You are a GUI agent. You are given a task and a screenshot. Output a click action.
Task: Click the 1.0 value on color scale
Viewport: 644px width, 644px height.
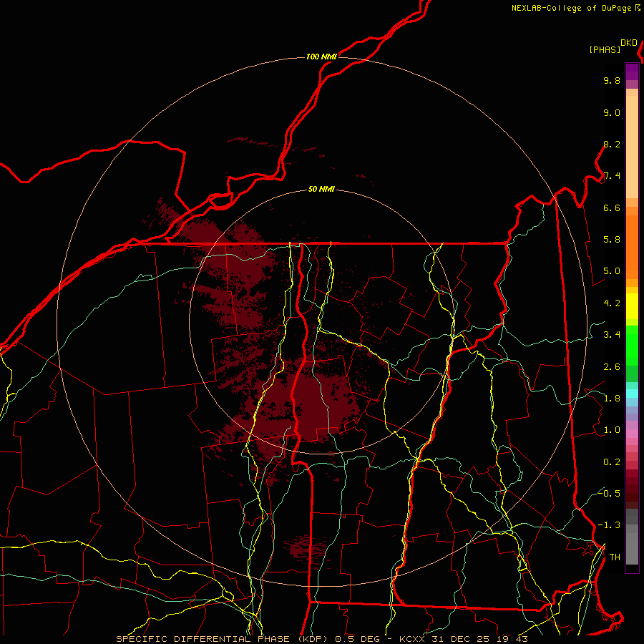click(612, 430)
